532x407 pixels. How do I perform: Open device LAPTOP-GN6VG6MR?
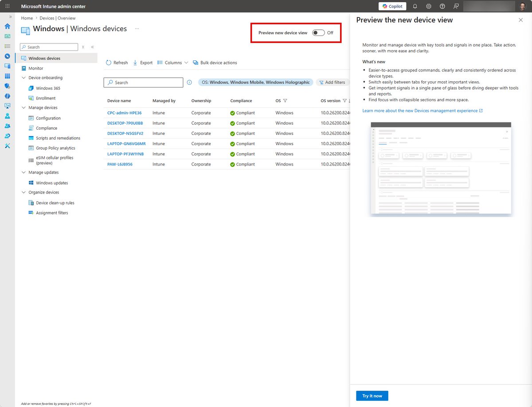pyautogui.click(x=126, y=144)
